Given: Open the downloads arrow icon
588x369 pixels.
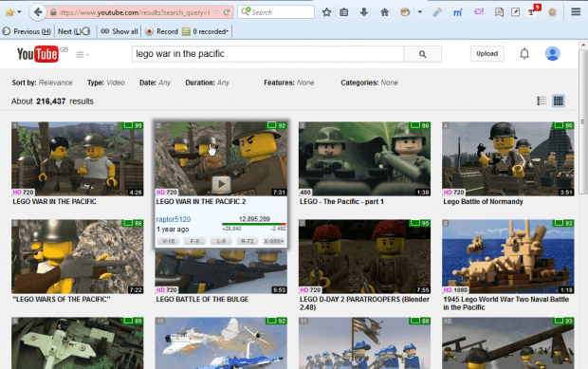Looking at the screenshot, I should [364, 12].
